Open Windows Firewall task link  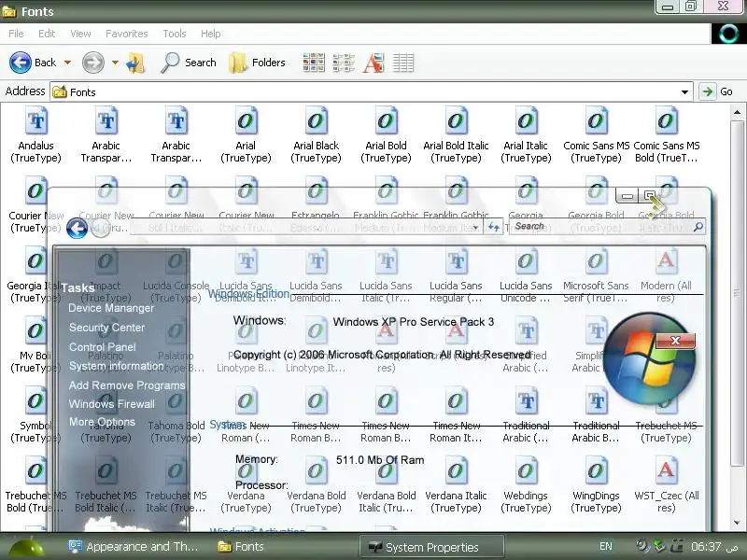coord(112,404)
